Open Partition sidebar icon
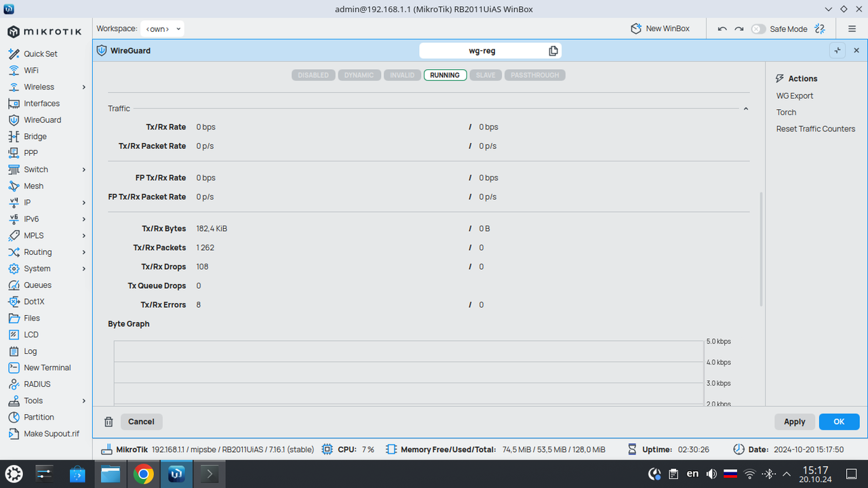 [x=14, y=418]
